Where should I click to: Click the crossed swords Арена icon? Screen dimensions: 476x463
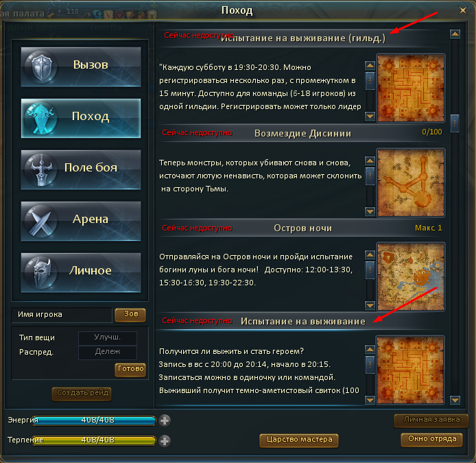[40, 221]
